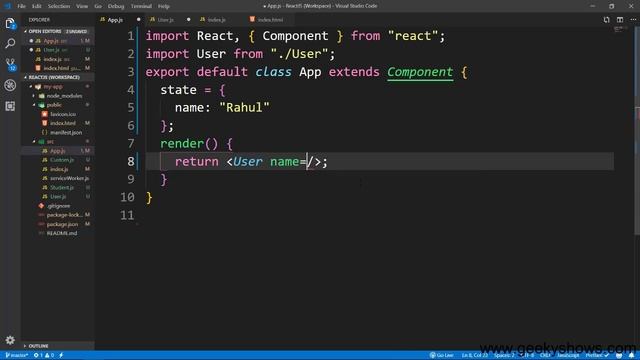The height and width of the screenshot is (360, 640).
Task: Open the Go menu
Action: point(98,6)
